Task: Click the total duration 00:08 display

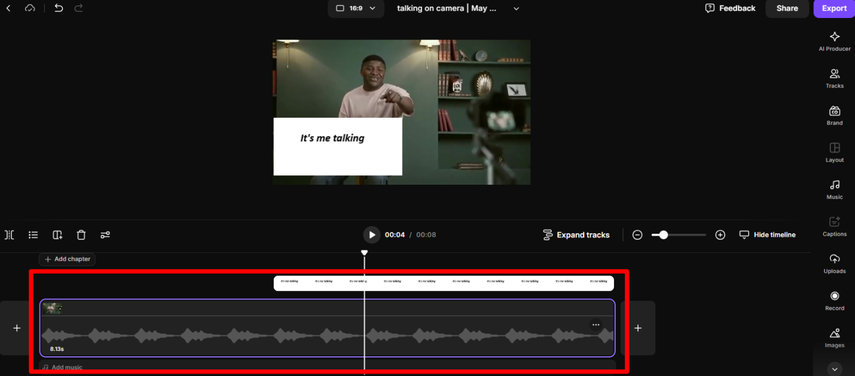Action: pos(426,235)
